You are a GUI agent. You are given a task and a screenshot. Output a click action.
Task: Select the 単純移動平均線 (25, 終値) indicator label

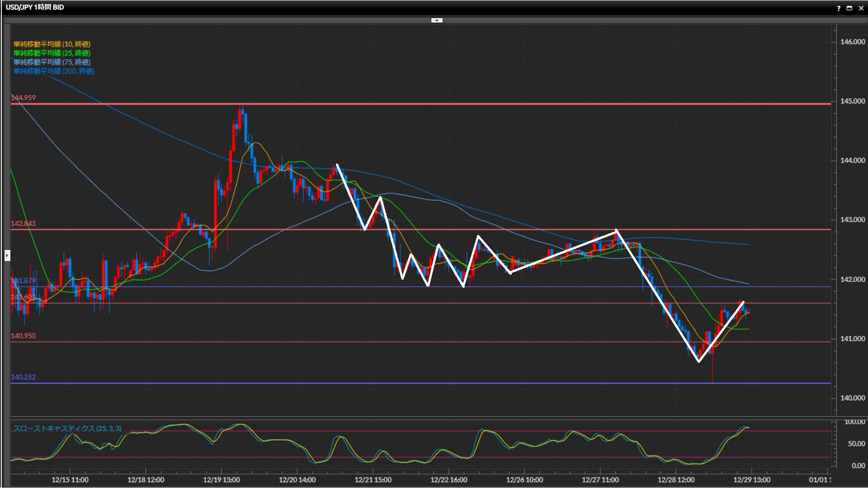[x=52, y=53]
